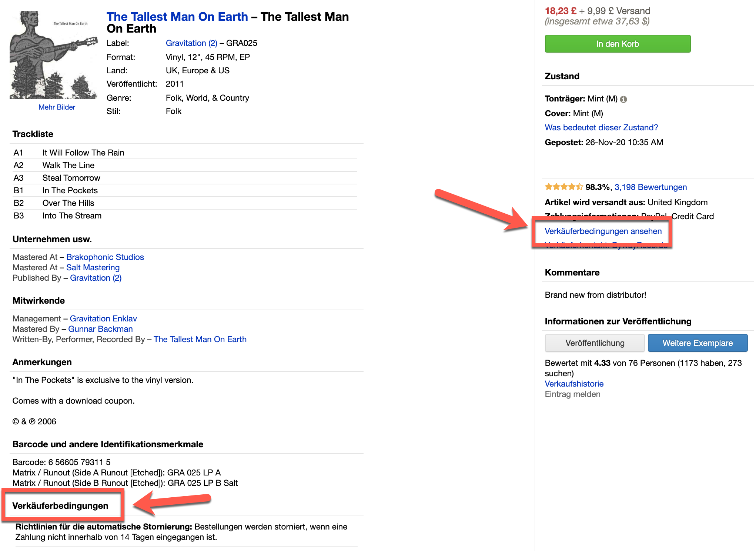The width and height of the screenshot is (756, 551).
Task: Open Was bedeutet dieser Zustand? link
Action: (601, 127)
